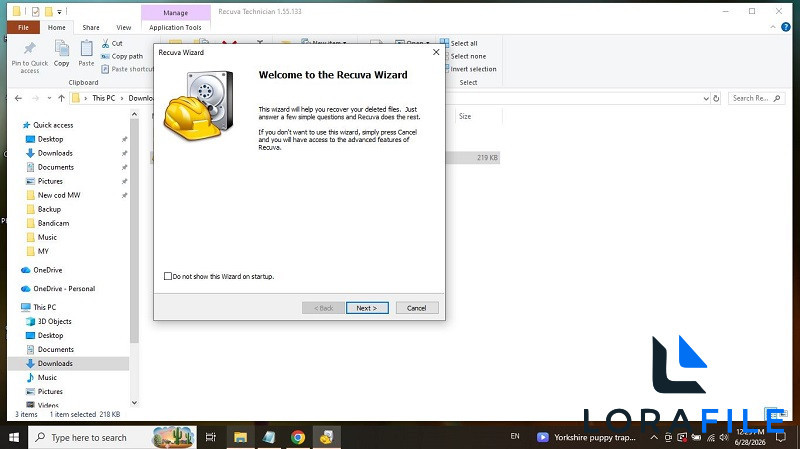Viewport: 800px width, 449px height.
Task: Open Pictures under This PC
Action: coord(50,391)
